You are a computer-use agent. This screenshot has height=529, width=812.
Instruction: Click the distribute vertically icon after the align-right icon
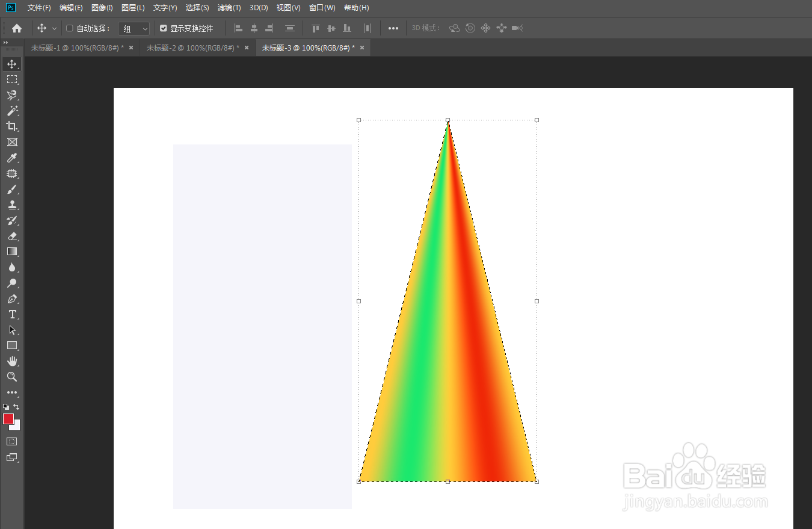(290, 28)
